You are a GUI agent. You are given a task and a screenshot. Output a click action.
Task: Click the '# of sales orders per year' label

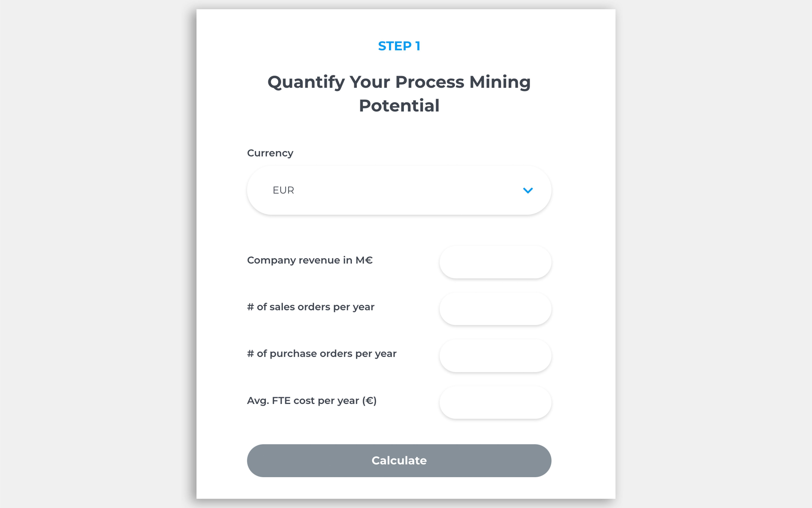311,307
